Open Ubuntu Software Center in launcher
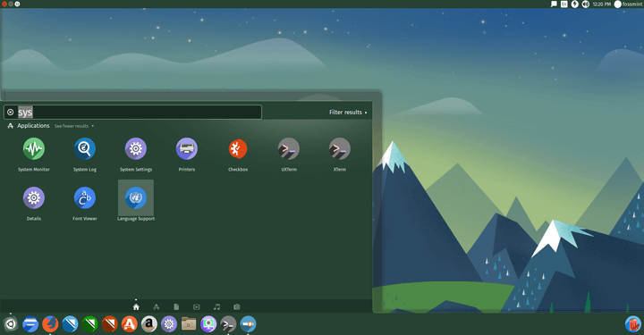644x335 pixels. [129, 324]
